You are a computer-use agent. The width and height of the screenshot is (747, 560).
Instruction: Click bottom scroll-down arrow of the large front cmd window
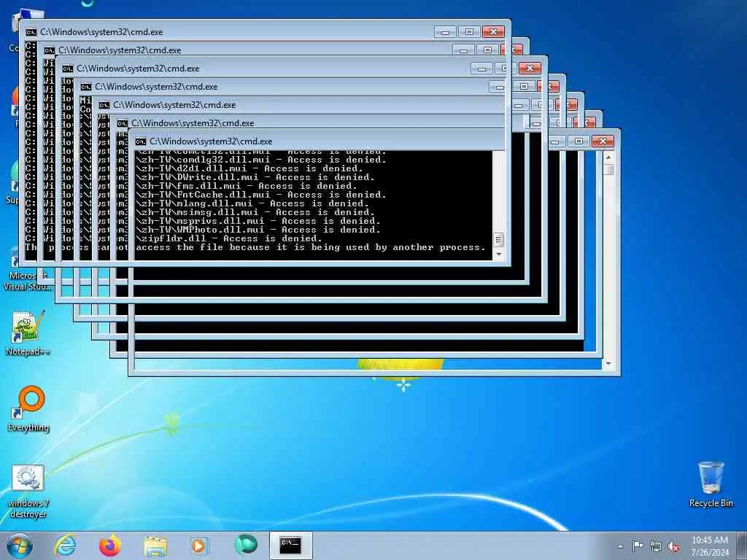click(608, 364)
